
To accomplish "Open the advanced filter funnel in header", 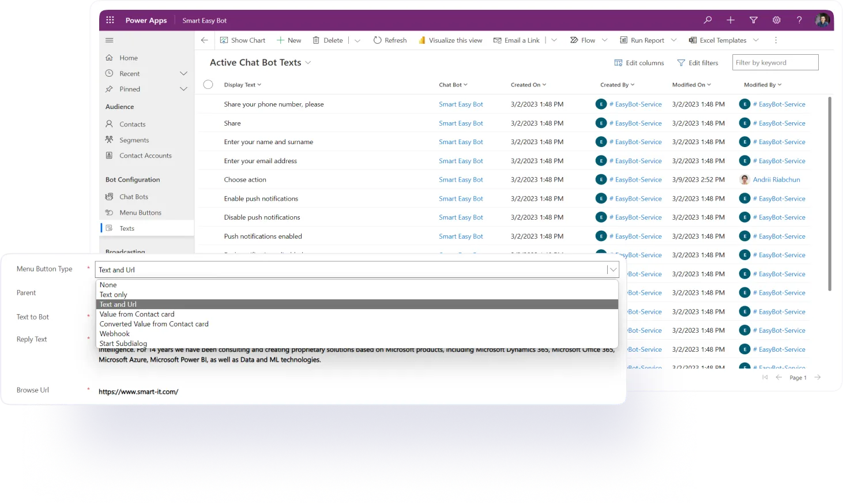I will point(754,20).
